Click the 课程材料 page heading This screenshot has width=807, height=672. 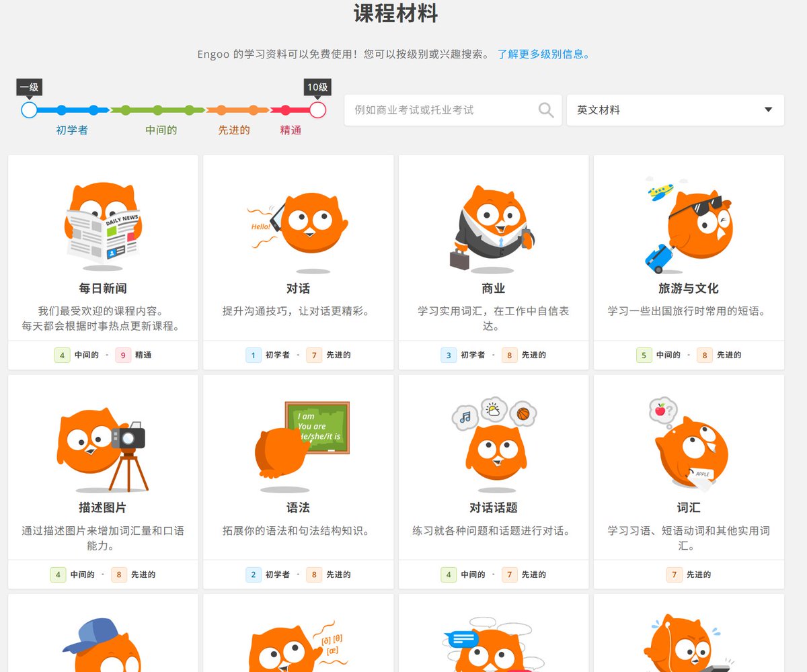(396, 13)
